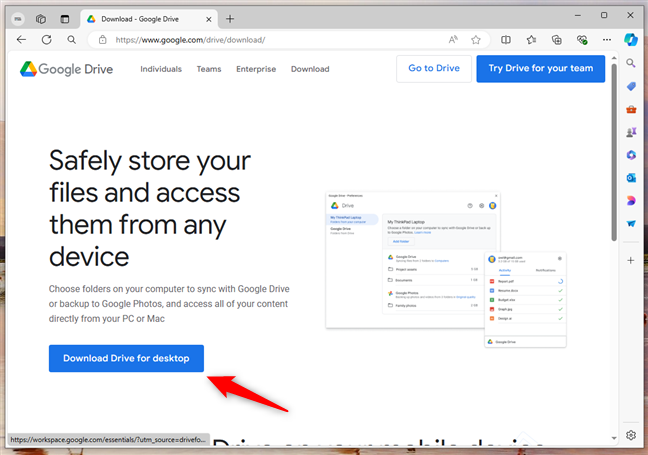
Task: Open the sidebar Telegram-style paper plane icon
Action: pos(631,224)
